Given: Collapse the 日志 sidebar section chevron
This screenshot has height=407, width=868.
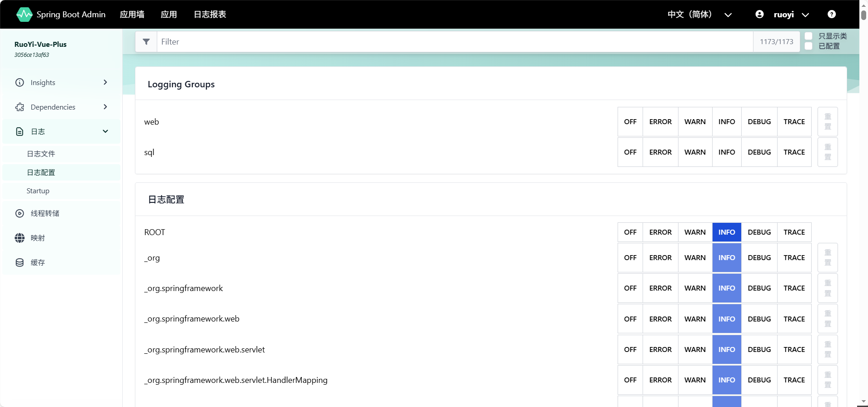Looking at the screenshot, I should tap(105, 131).
